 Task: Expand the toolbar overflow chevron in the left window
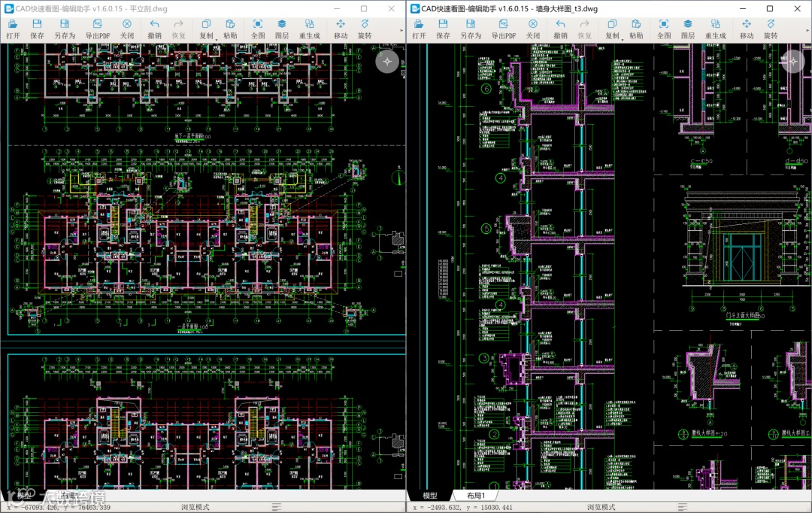coord(401,30)
